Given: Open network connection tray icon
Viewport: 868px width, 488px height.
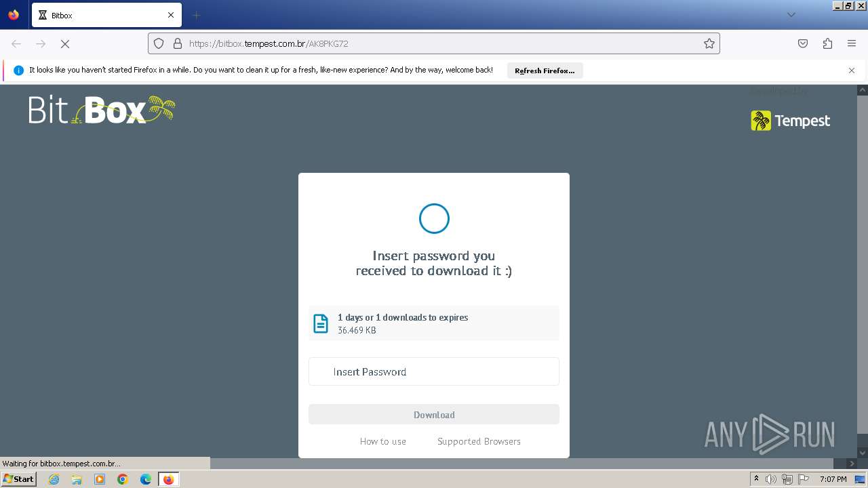Looking at the screenshot, I should click(x=787, y=479).
